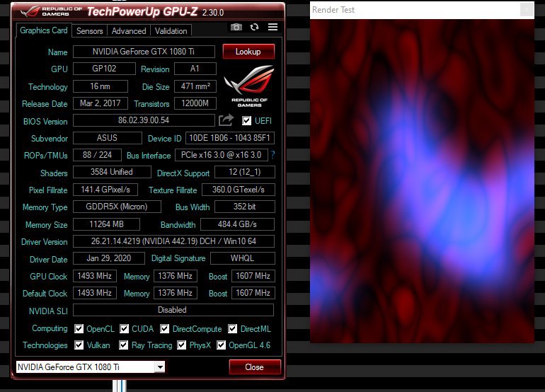Switch to the Sensors tab
545x392 pixels.
[x=90, y=31]
